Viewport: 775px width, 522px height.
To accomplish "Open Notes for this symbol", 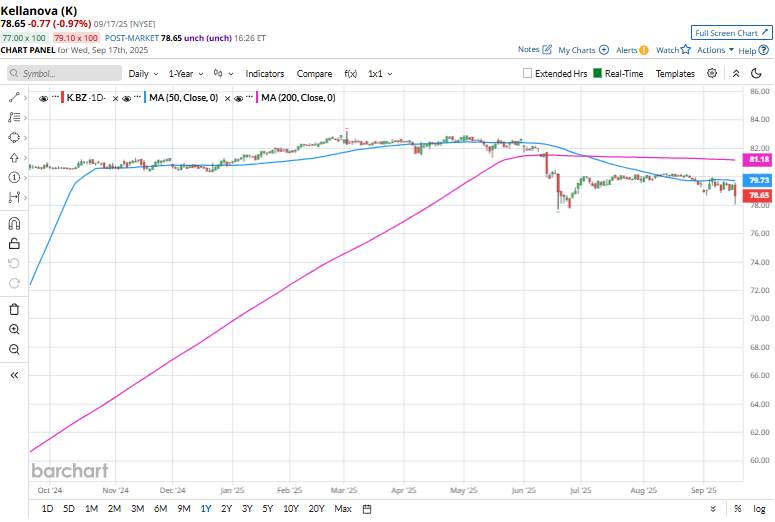I will click(534, 49).
